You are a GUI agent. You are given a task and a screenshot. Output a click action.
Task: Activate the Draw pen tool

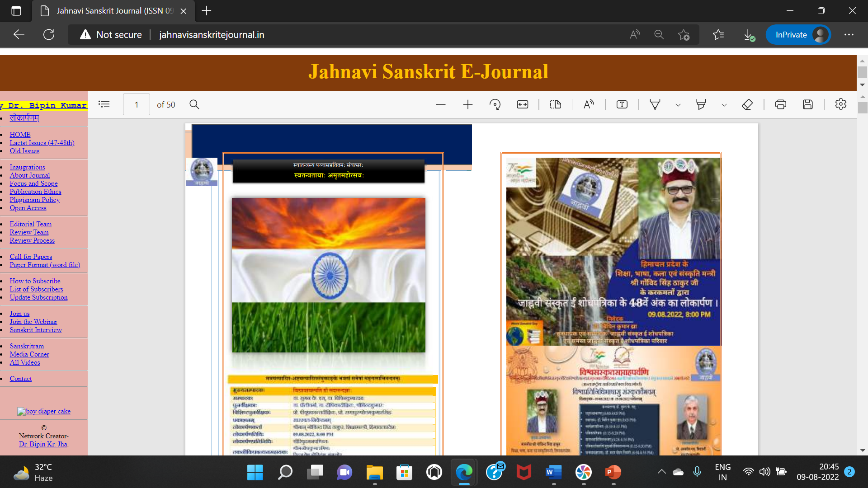[x=655, y=104]
